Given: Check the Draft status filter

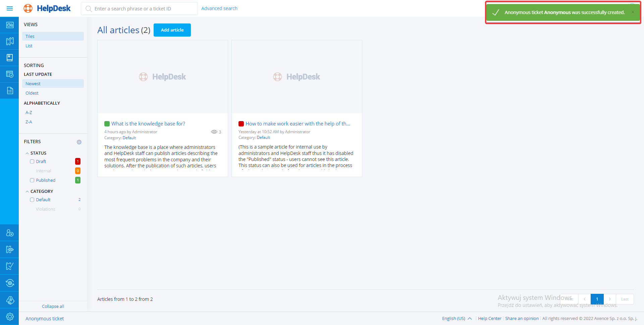Looking at the screenshot, I should 32,161.
